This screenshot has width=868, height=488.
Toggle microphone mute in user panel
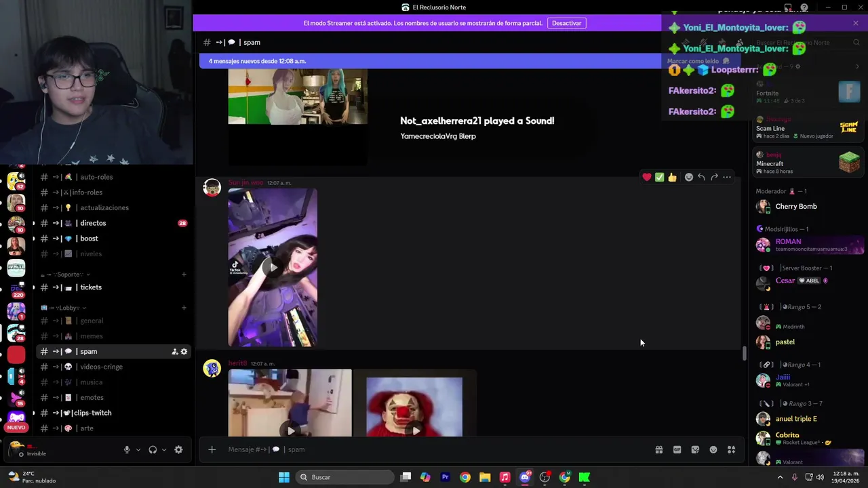(x=127, y=449)
